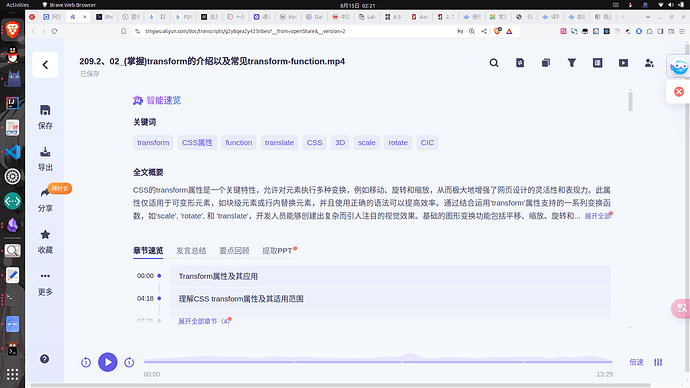Seek on the audio waveform progress bar

[378, 362]
